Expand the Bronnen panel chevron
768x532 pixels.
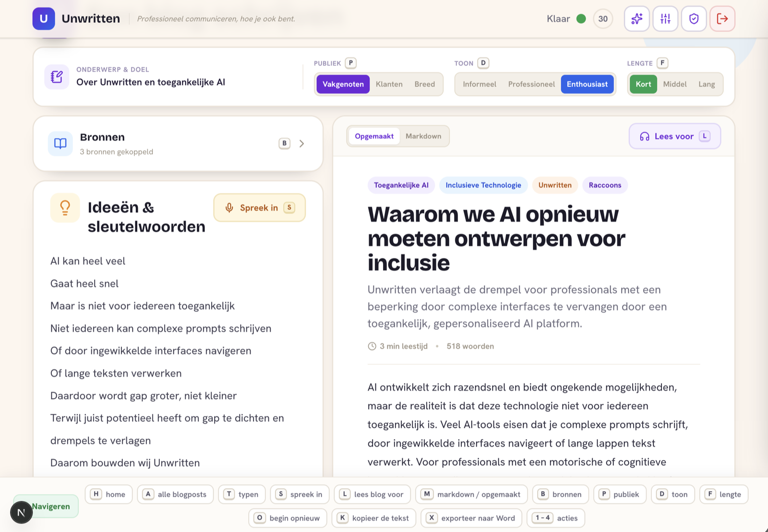click(302, 144)
